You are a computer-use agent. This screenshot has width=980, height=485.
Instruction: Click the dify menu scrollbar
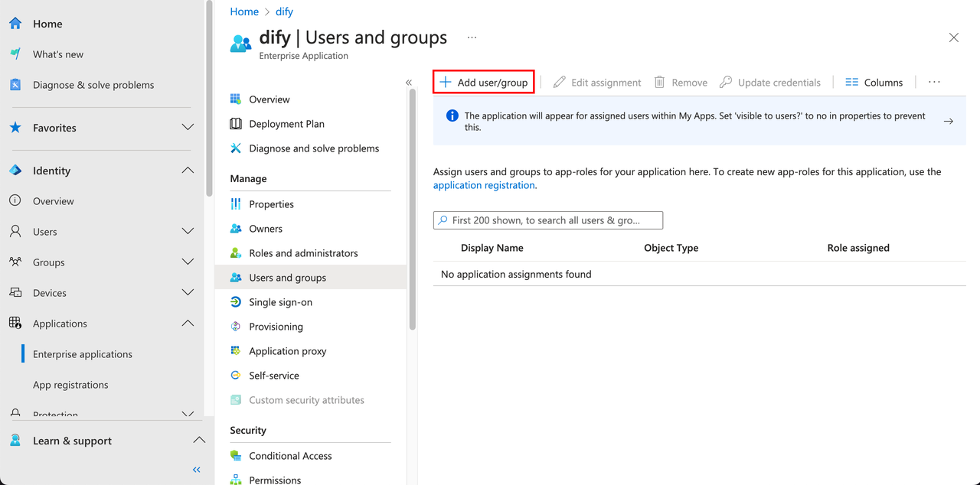pyautogui.click(x=413, y=210)
